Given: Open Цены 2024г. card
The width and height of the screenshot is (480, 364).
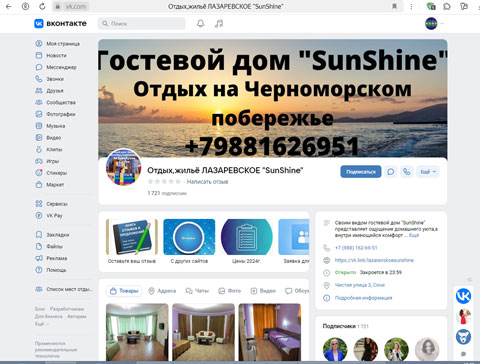Looking at the screenshot, I should (247, 241).
